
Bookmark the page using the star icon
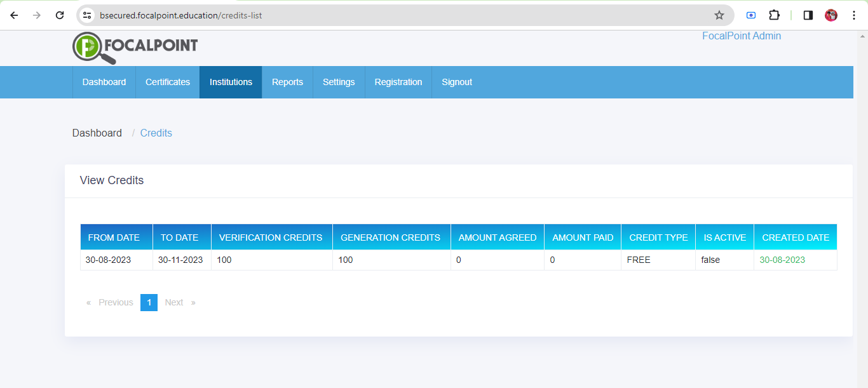tap(719, 15)
